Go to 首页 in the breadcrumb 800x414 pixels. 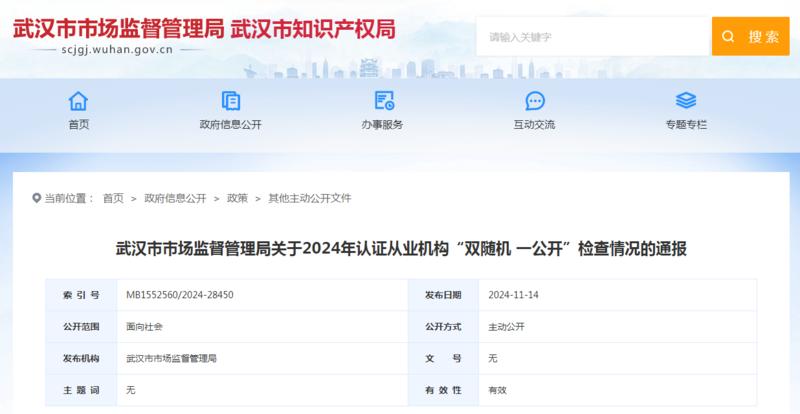[113, 198]
